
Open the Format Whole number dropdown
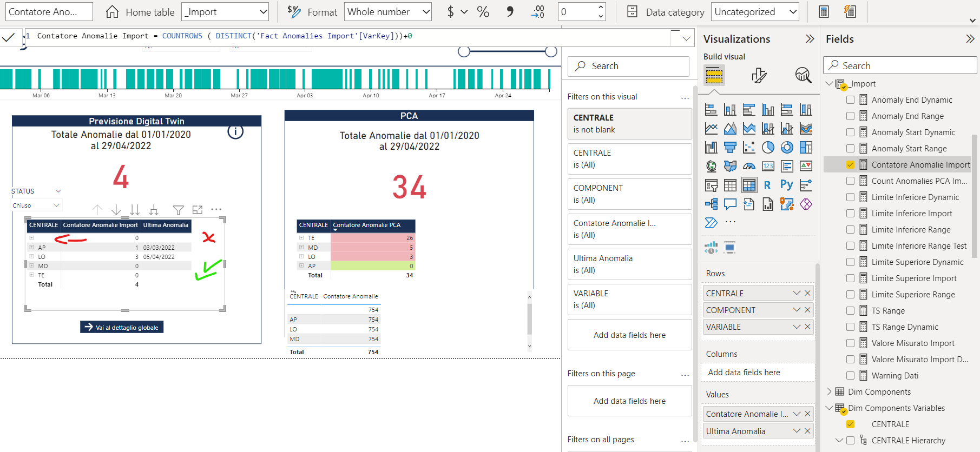(x=388, y=12)
